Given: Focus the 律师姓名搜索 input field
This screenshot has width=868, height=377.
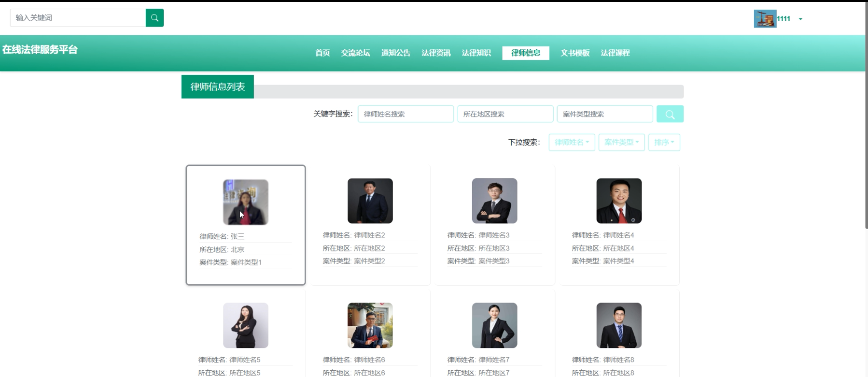Looking at the screenshot, I should tap(406, 114).
